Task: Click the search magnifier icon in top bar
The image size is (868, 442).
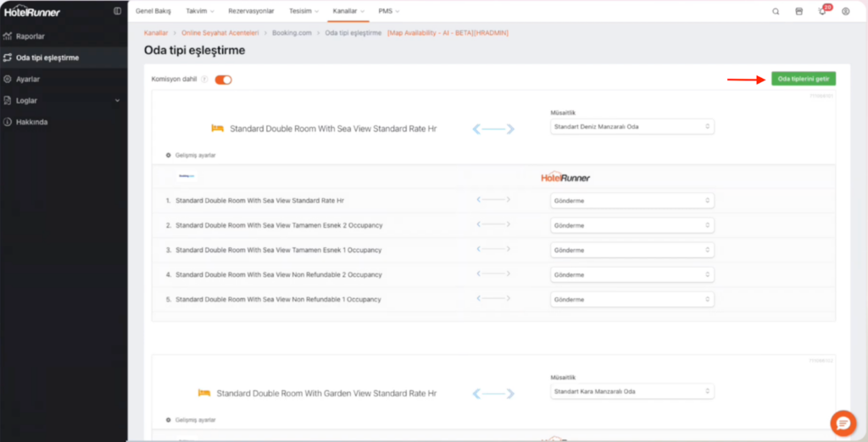Action: (776, 11)
